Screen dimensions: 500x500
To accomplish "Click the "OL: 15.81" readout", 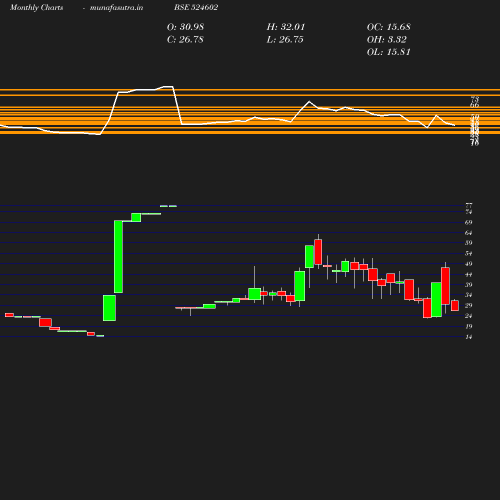I will [x=389, y=52].
